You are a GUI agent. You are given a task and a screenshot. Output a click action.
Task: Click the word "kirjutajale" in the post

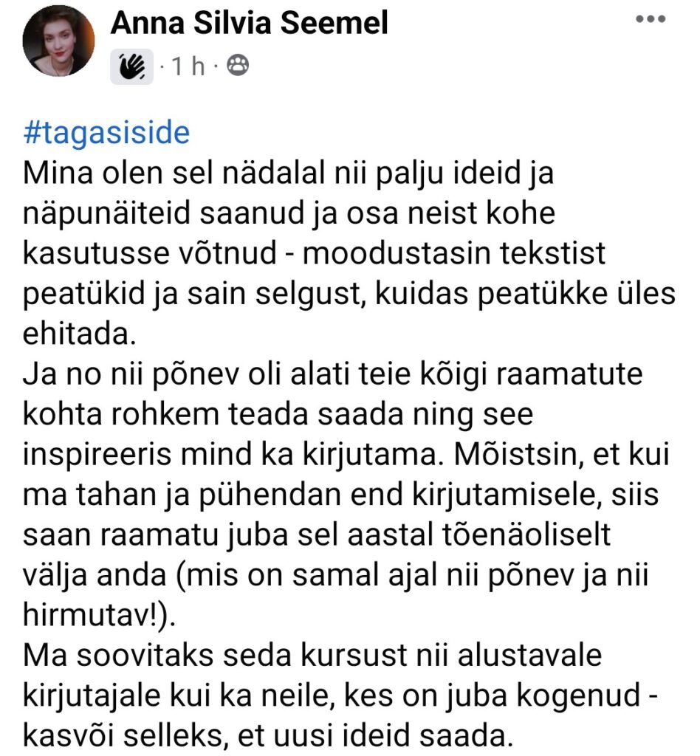pos(92,695)
